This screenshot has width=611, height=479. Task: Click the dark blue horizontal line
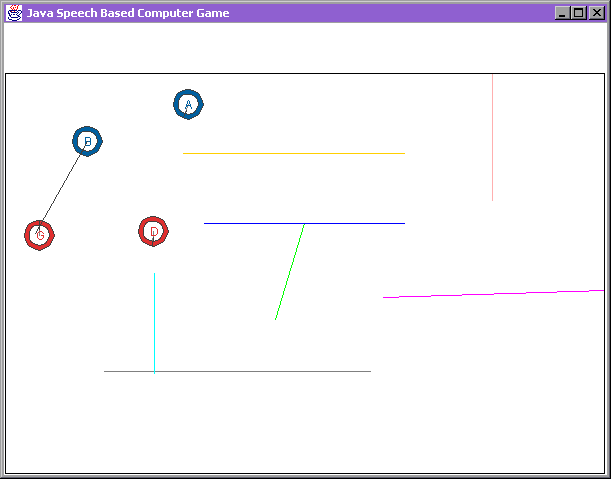coord(304,223)
